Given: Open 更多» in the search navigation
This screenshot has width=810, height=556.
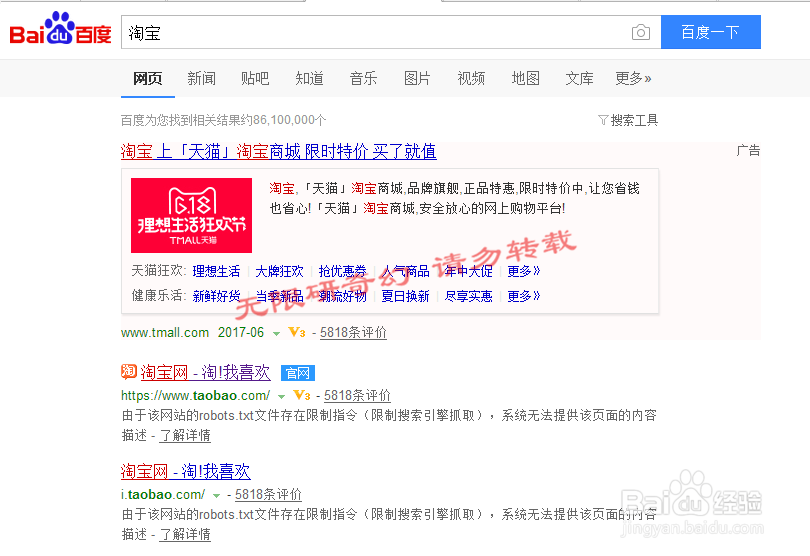Looking at the screenshot, I should coord(633,79).
